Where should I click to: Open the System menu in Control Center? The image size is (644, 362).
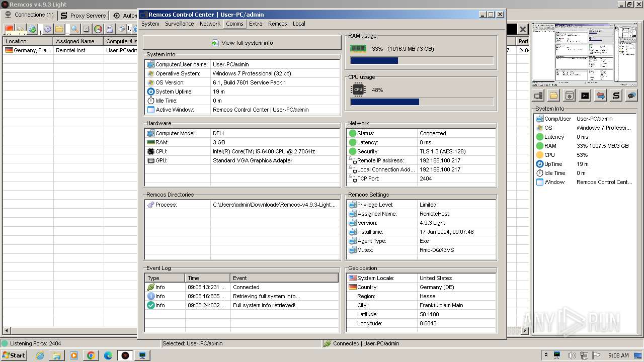coord(150,24)
